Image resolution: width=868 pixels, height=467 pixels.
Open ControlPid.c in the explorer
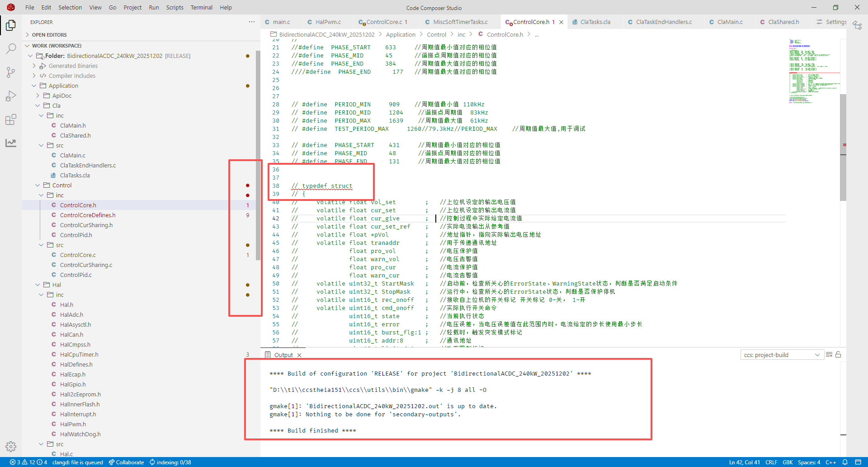[x=75, y=275]
